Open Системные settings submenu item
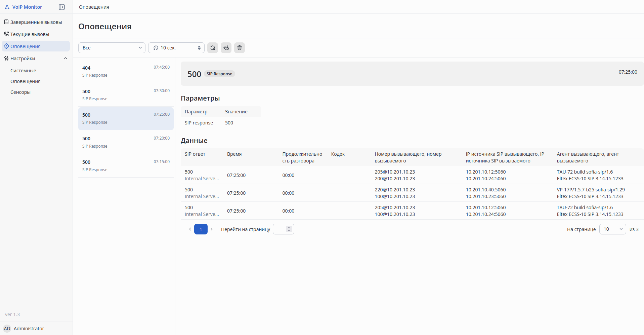The image size is (644, 335). (x=23, y=71)
